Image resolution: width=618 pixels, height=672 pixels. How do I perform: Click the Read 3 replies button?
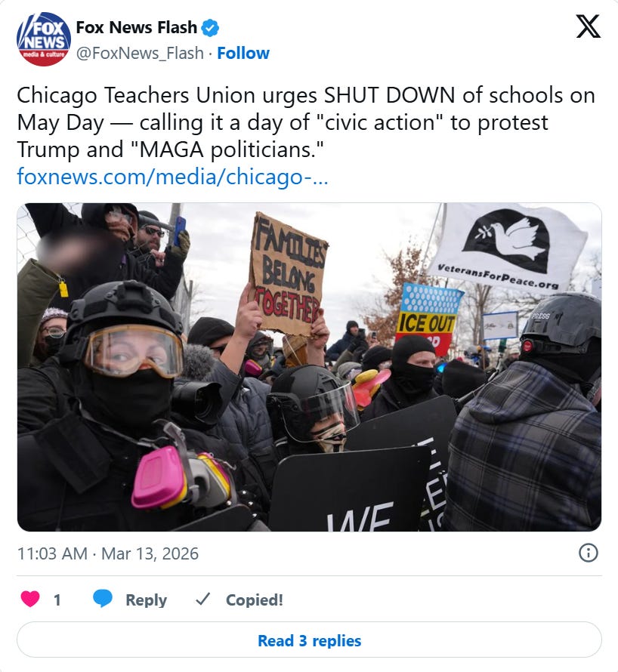[x=309, y=640]
